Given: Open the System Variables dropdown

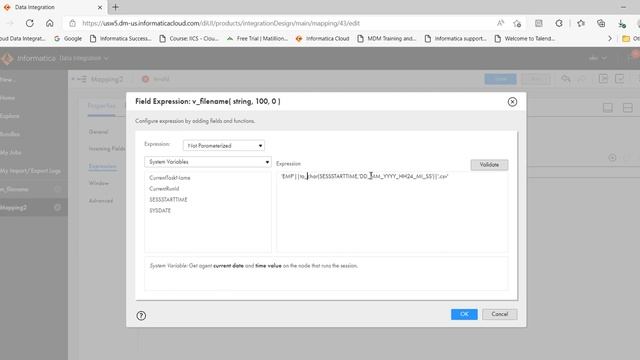Looking at the screenshot, I should [x=208, y=162].
